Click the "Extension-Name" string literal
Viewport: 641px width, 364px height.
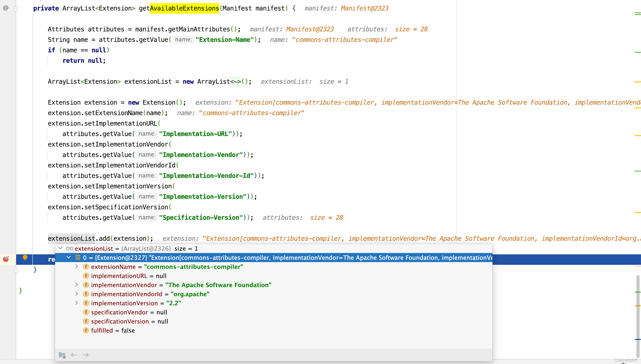click(225, 40)
